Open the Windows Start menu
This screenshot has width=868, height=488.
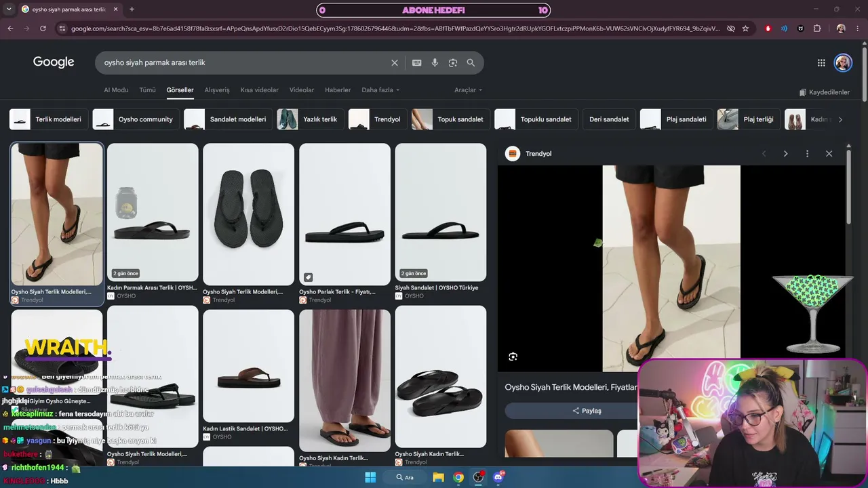click(370, 477)
